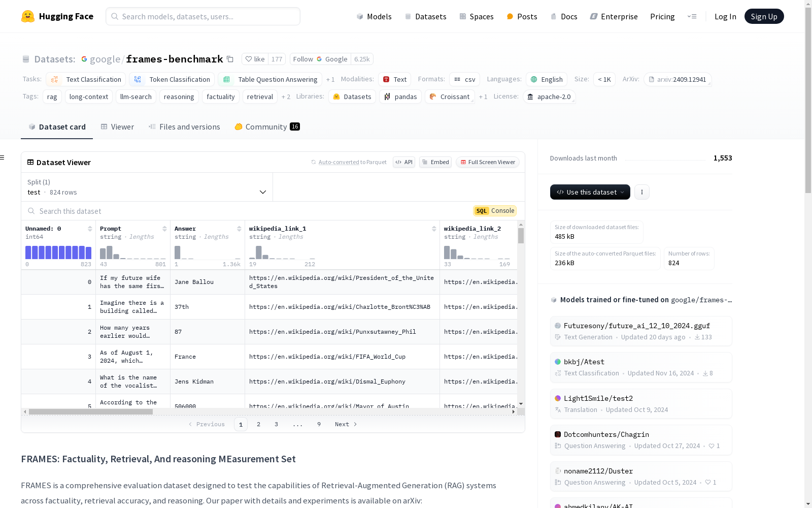Viewport: 812px width, 508px height.
Task: Go to page 9 of dataset
Action: coord(319,424)
